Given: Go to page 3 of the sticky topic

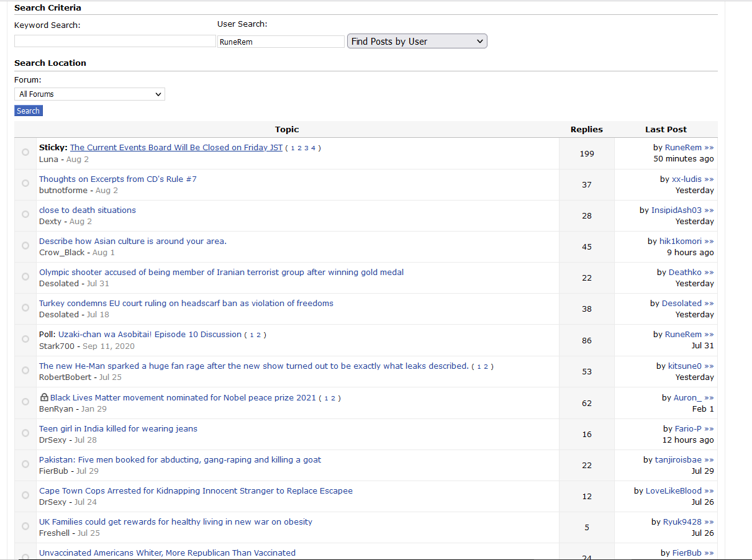Looking at the screenshot, I should pyautogui.click(x=306, y=148).
